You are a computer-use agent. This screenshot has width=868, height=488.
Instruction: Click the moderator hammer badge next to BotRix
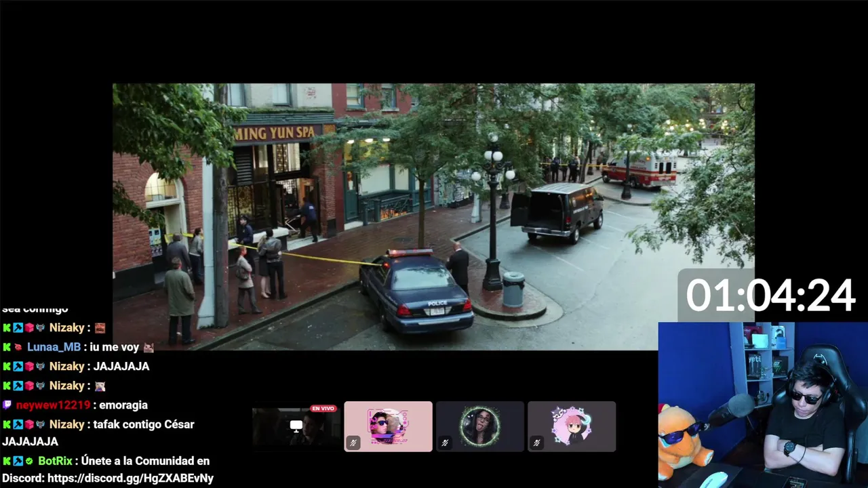(18, 461)
